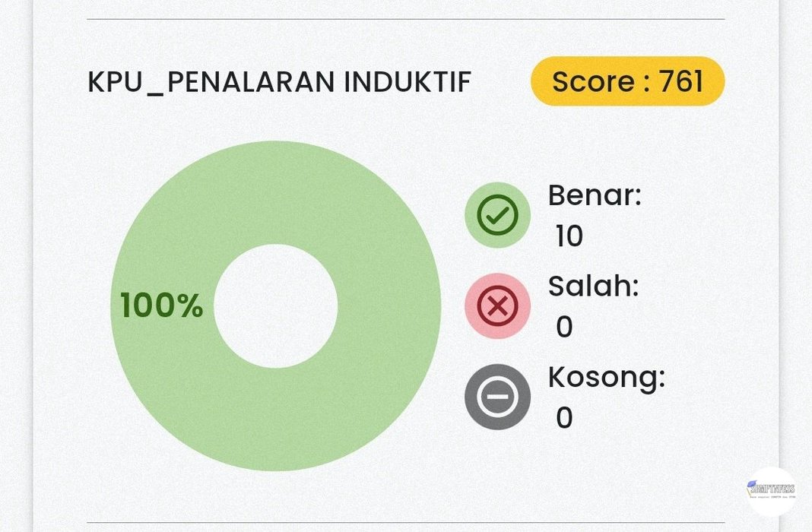Image resolution: width=812 pixels, height=532 pixels.
Task: Click the word Score in the yellow badge
Action: [590, 81]
